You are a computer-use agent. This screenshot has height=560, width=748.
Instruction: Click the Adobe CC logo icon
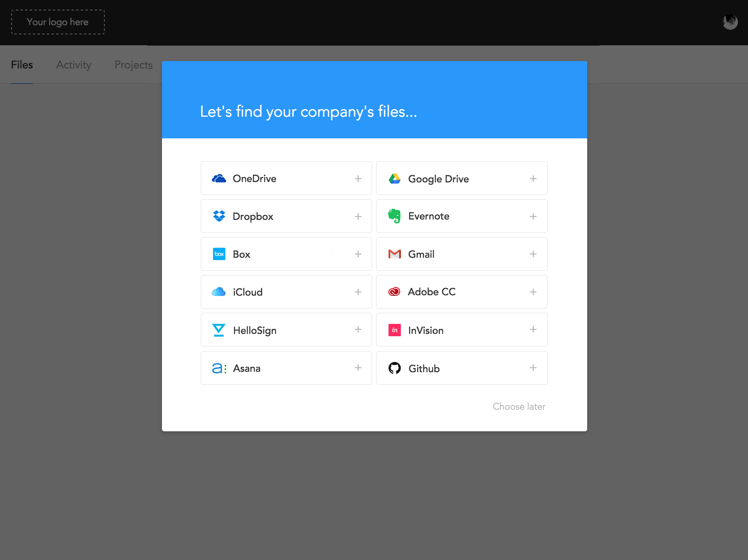[x=394, y=292]
